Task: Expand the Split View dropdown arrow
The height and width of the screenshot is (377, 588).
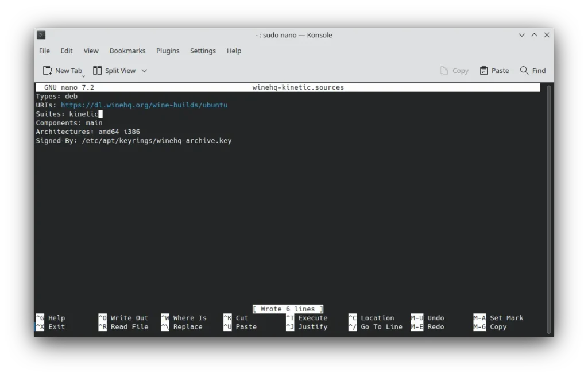Action: 144,71
